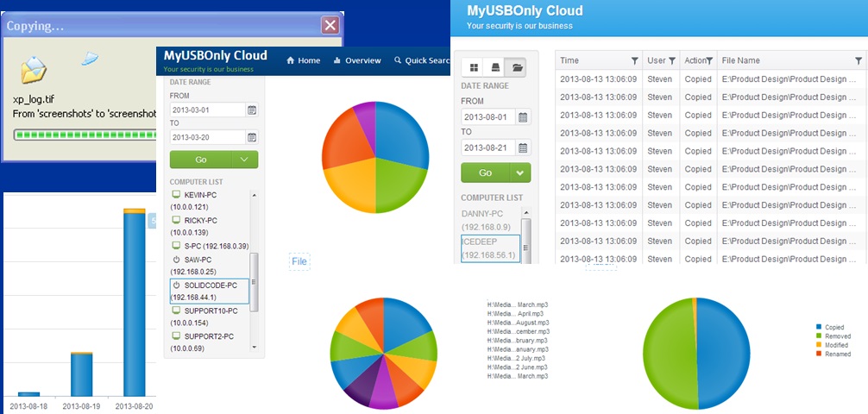Screen dimensions: 868x414
Task: Click monitor icon next to S-PC
Action: [x=177, y=245]
